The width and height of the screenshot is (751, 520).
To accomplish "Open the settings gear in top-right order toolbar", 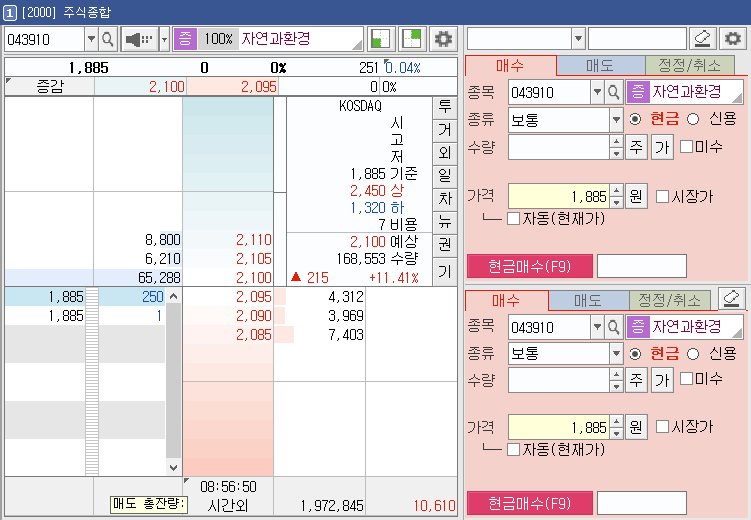I will coord(733,39).
